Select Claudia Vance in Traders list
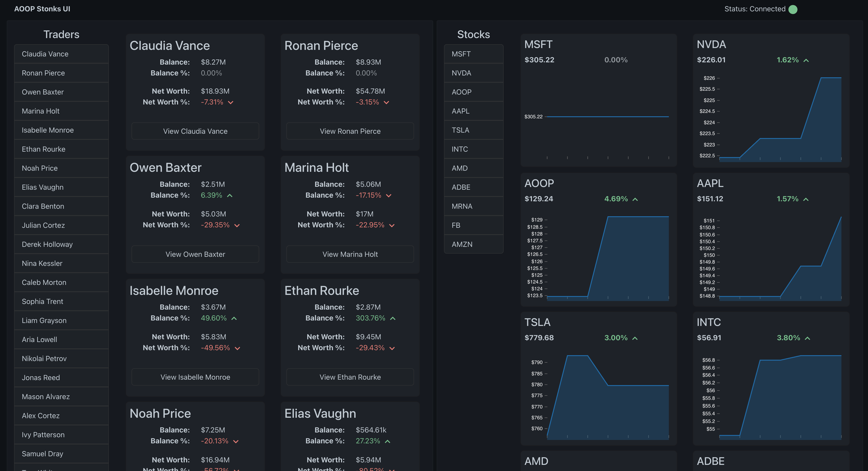The image size is (868, 471). tap(61, 54)
